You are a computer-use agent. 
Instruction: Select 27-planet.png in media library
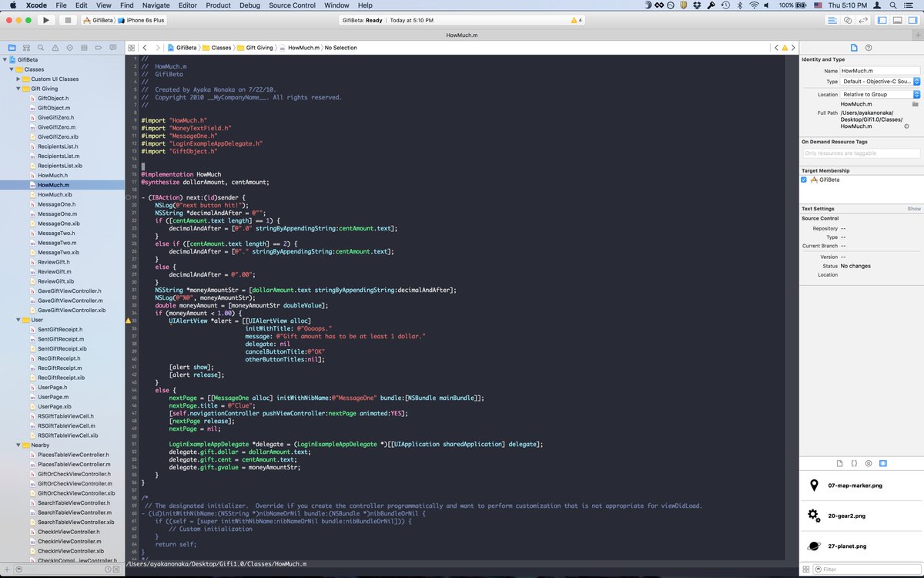pos(861,546)
